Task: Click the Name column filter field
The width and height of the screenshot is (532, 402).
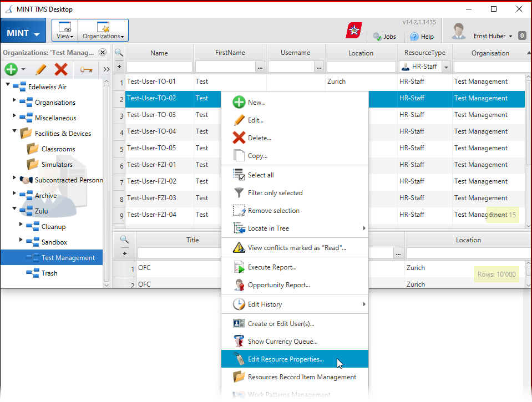Action: point(159,67)
